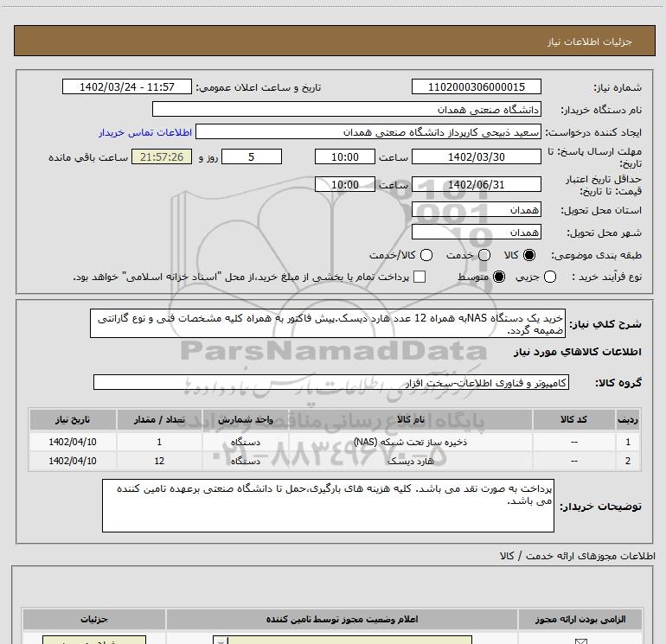Click need date 1402/04/10 in NAS row
Viewport: 666px width, 644px height.
click(x=73, y=442)
